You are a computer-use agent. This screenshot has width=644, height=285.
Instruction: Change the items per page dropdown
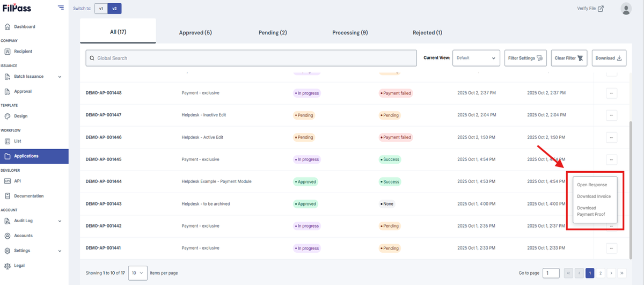coord(138,273)
